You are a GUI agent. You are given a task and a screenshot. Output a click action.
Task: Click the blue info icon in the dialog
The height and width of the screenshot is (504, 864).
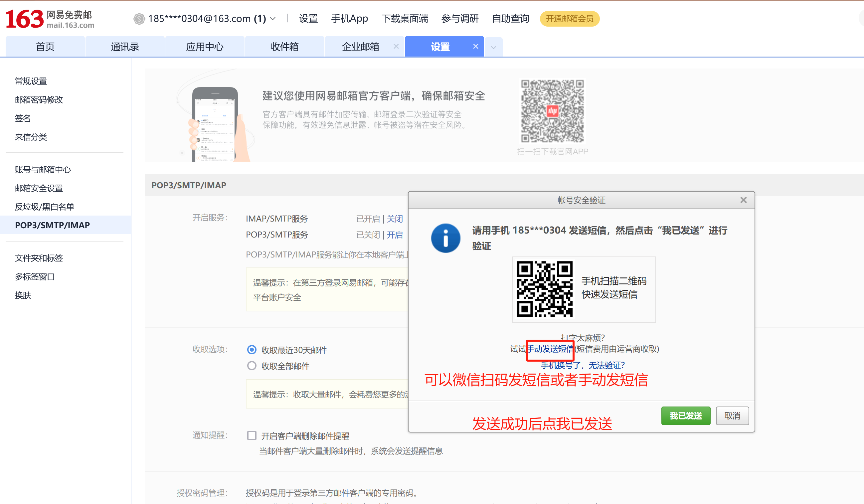445,238
